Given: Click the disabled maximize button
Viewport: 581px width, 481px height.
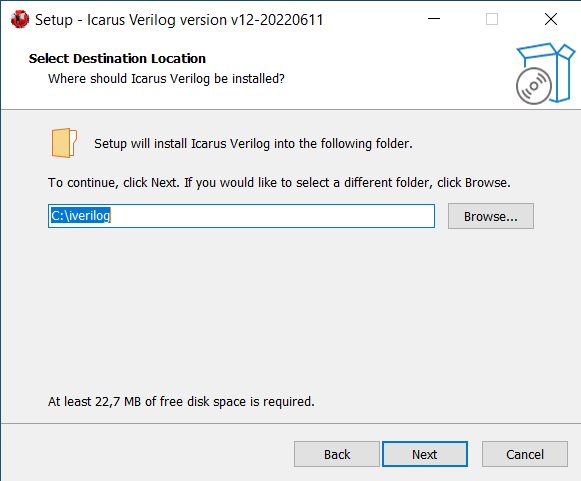Looking at the screenshot, I should tap(492, 19).
